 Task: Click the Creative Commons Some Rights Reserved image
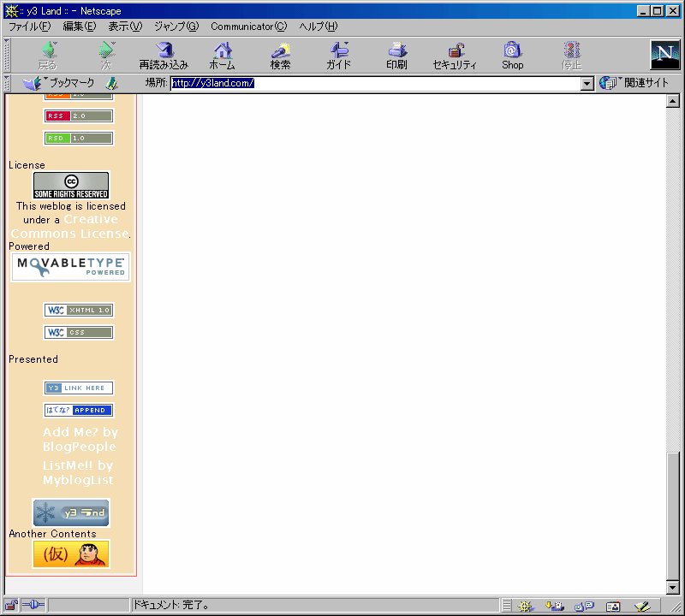(x=71, y=185)
